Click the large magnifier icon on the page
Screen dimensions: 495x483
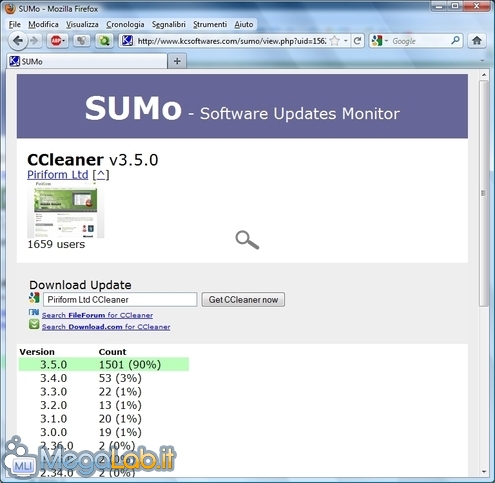coord(247,240)
